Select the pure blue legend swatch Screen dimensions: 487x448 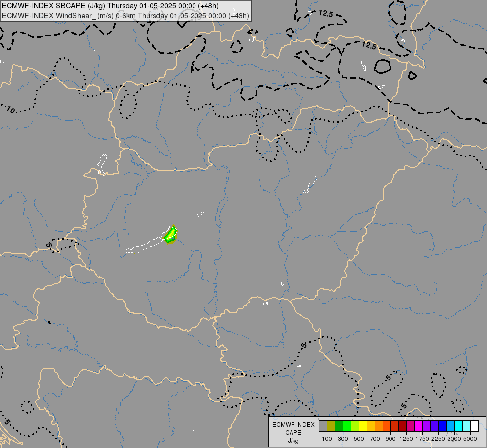pyautogui.click(x=443, y=426)
